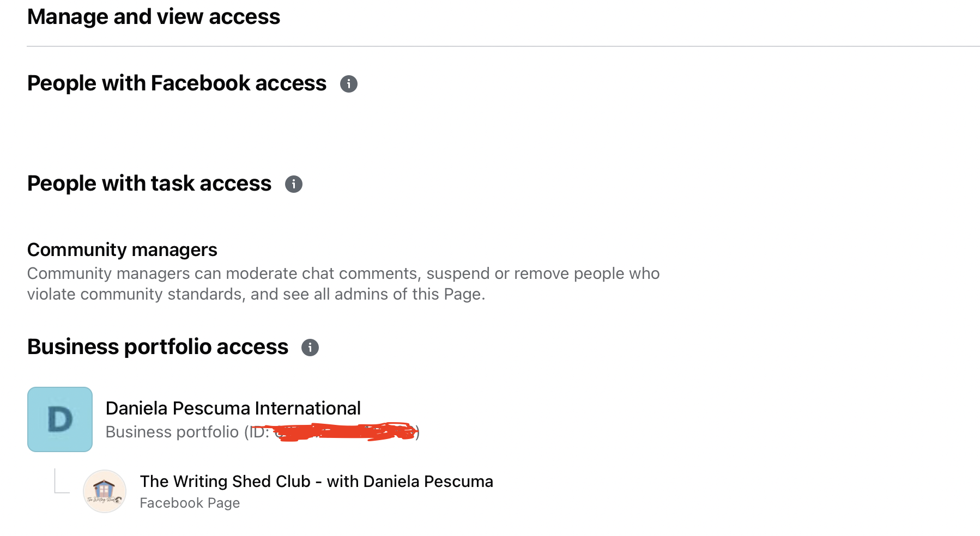Screen dimensions: 980x536
Task: Click the Community managers subheading
Action: click(x=122, y=249)
